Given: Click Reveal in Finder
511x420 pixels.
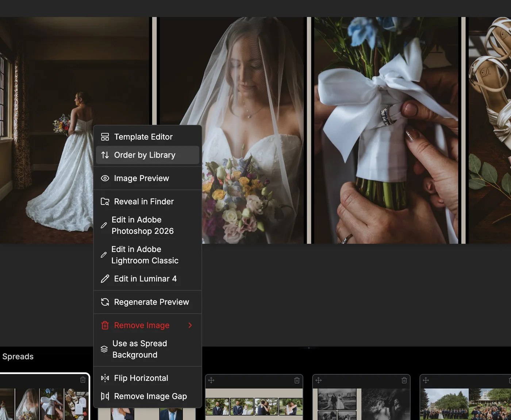Looking at the screenshot, I should click(147, 201).
